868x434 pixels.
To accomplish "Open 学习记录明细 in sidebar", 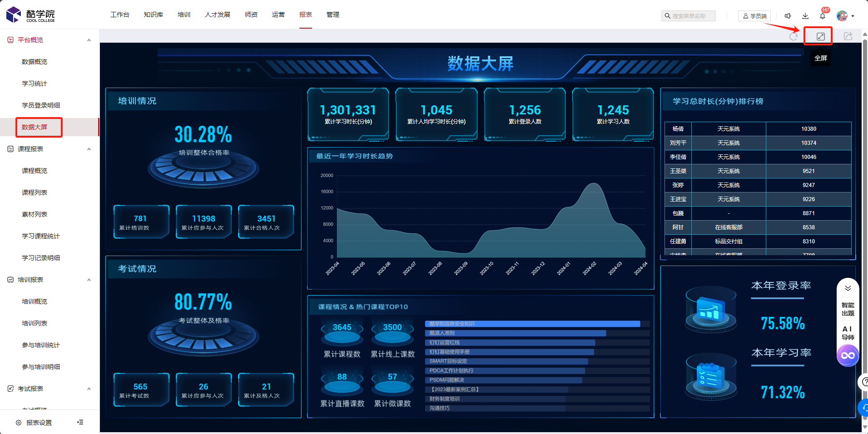I will point(41,258).
